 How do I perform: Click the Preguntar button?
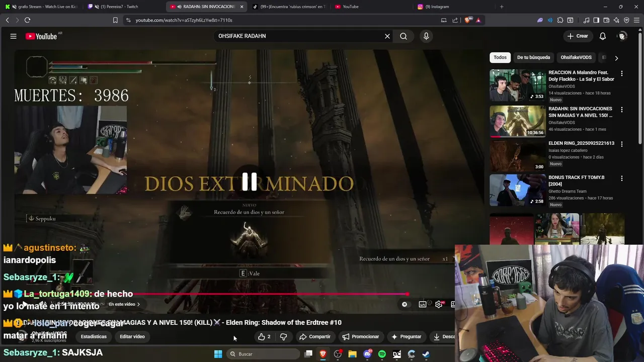pyautogui.click(x=406, y=337)
